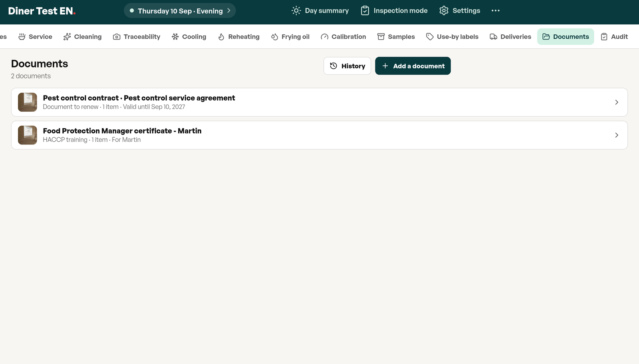Viewport: 639px width, 364px height.
Task: Open the History button label
Action: click(x=353, y=66)
